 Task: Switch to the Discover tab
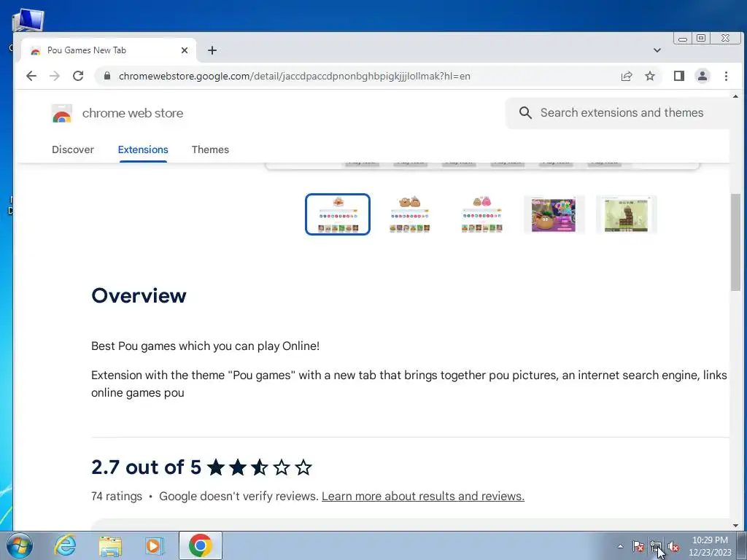(73, 149)
